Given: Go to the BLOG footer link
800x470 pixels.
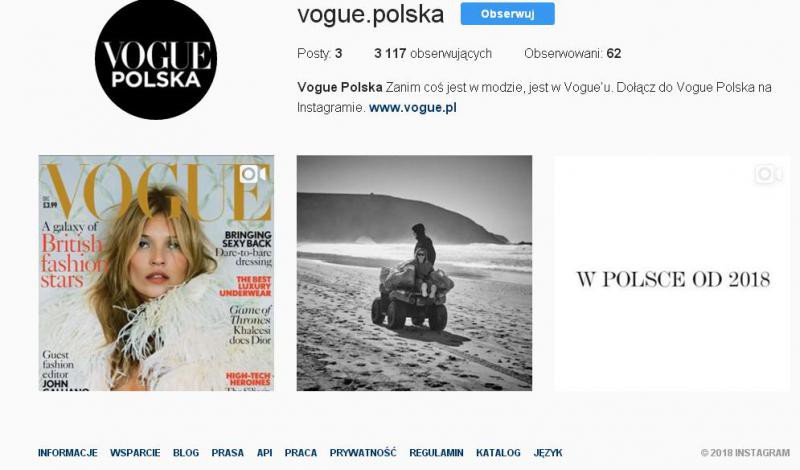Looking at the screenshot, I should tap(186, 453).
